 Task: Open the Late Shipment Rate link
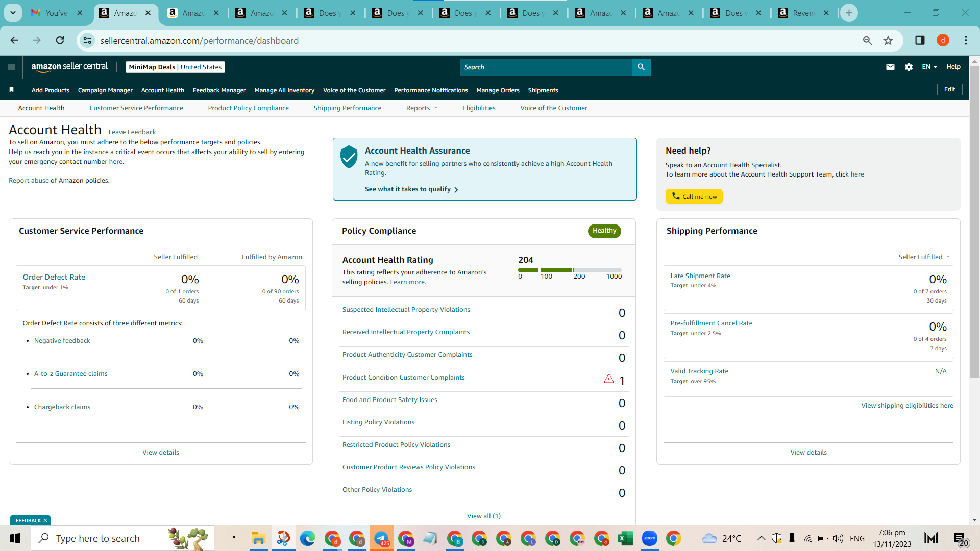pyautogui.click(x=700, y=276)
